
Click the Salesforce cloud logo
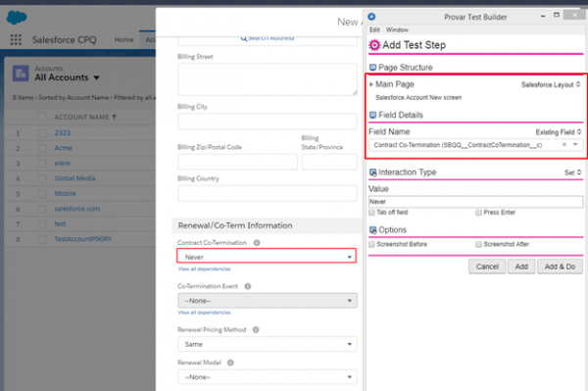(x=17, y=18)
